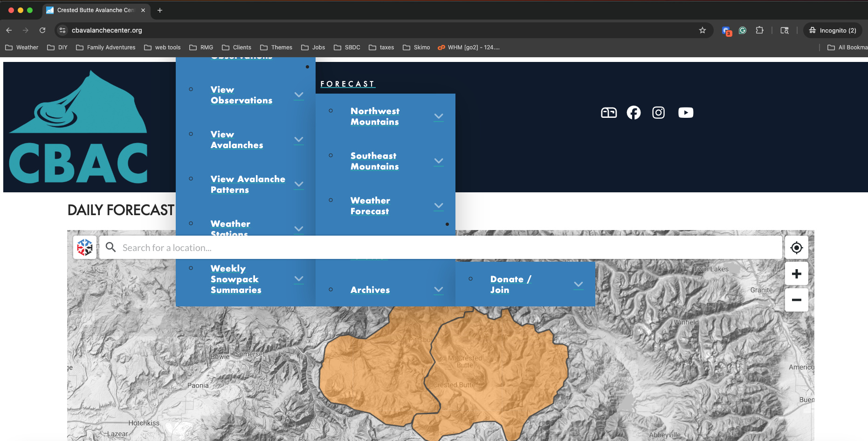Image resolution: width=868 pixels, height=441 pixels.
Task: Open the Instagram social icon
Action: tap(658, 113)
